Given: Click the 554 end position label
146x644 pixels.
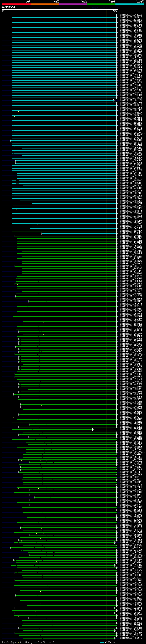Looking at the screenshot, I should click(x=115, y=11).
